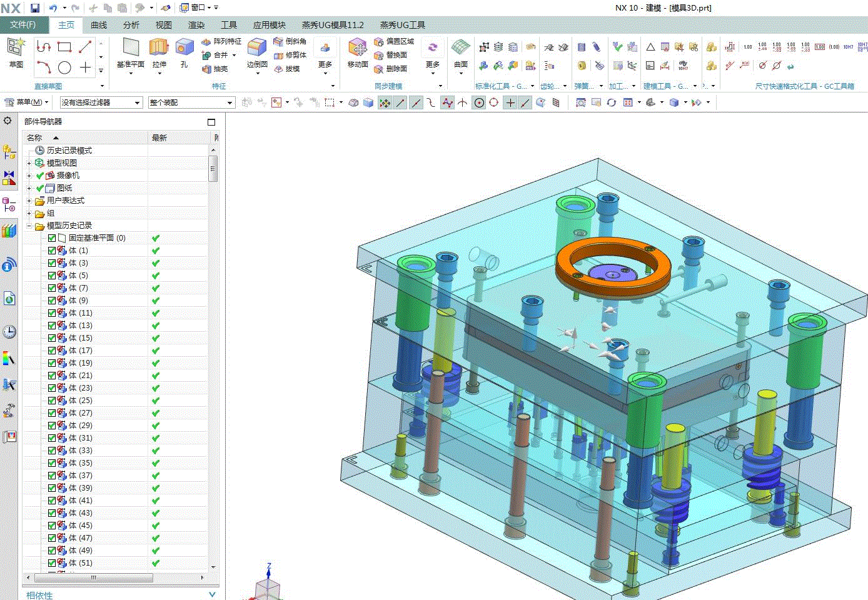
Task: Choose the 删除面 delete face tool
Action: pos(391,69)
